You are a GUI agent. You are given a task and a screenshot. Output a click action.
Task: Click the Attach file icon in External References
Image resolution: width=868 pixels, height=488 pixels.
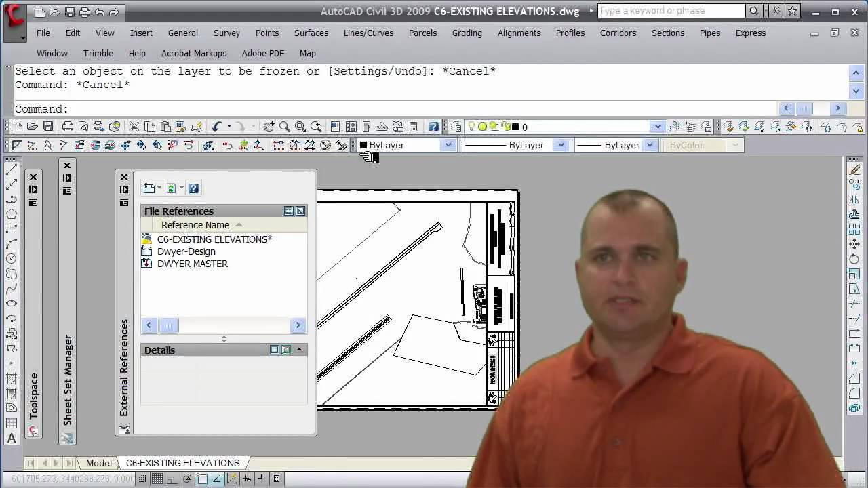(149, 188)
